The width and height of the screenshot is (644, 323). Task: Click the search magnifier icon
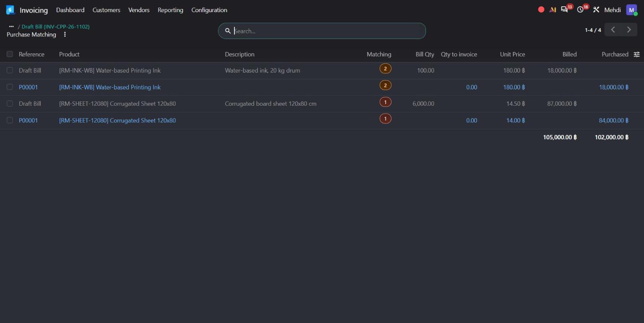click(x=228, y=31)
